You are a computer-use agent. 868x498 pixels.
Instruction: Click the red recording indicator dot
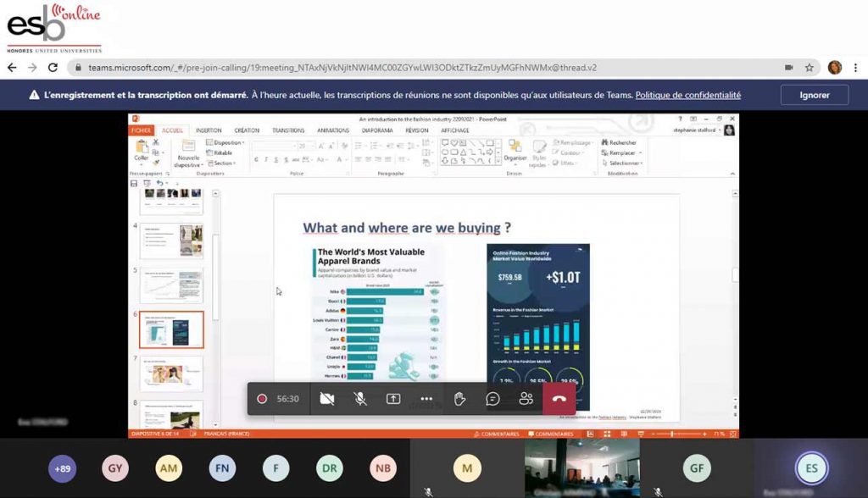262,398
